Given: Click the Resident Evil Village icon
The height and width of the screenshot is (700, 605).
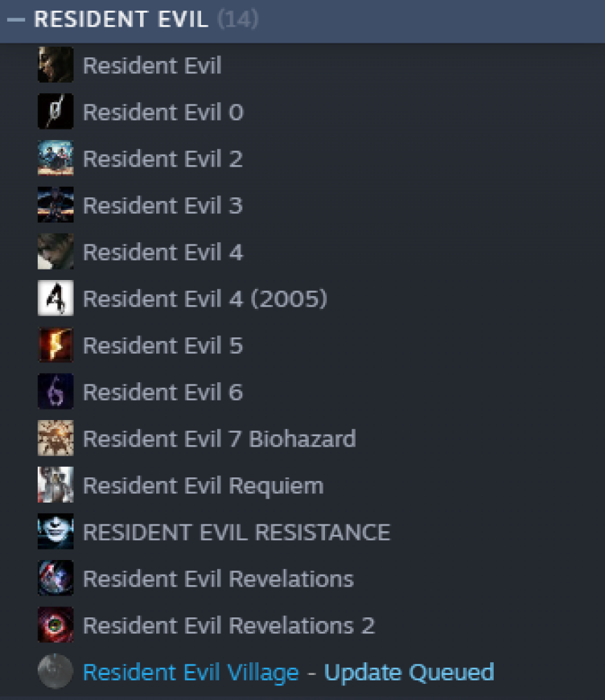Looking at the screenshot, I should pyautogui.click(x=55, y=671).
